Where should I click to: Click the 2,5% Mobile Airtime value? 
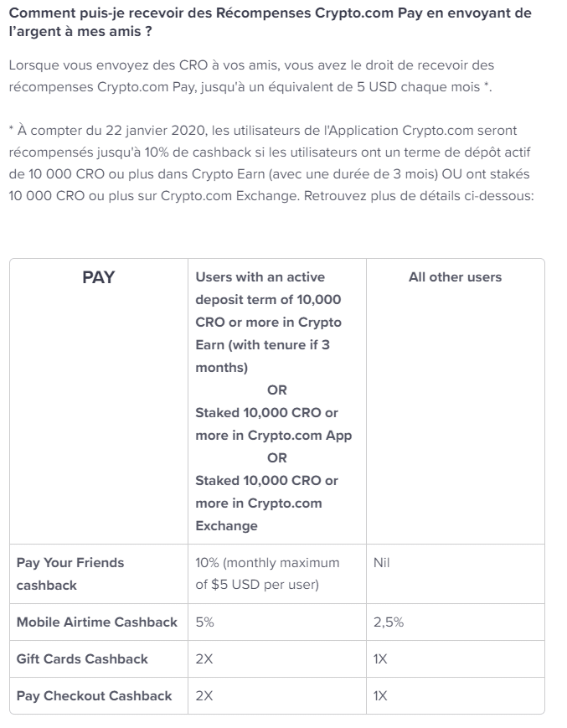[x=389, y=622]
